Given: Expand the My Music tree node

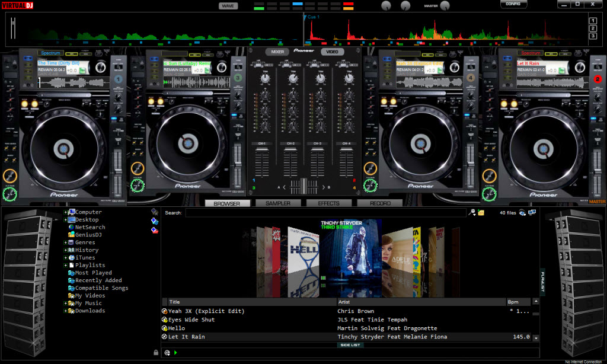Looking at the screenshot, I should pyautogui.click(x=65, y=303).
